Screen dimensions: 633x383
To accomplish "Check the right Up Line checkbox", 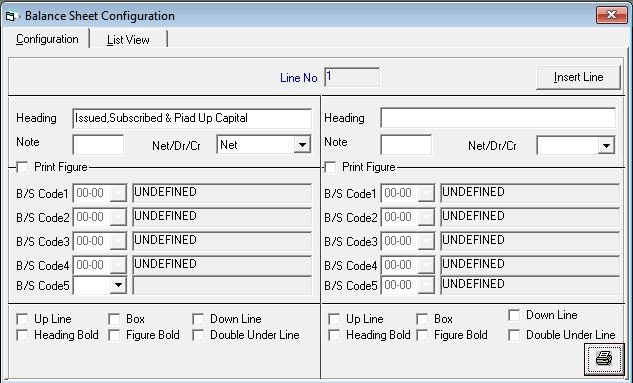I will [334, 319].
